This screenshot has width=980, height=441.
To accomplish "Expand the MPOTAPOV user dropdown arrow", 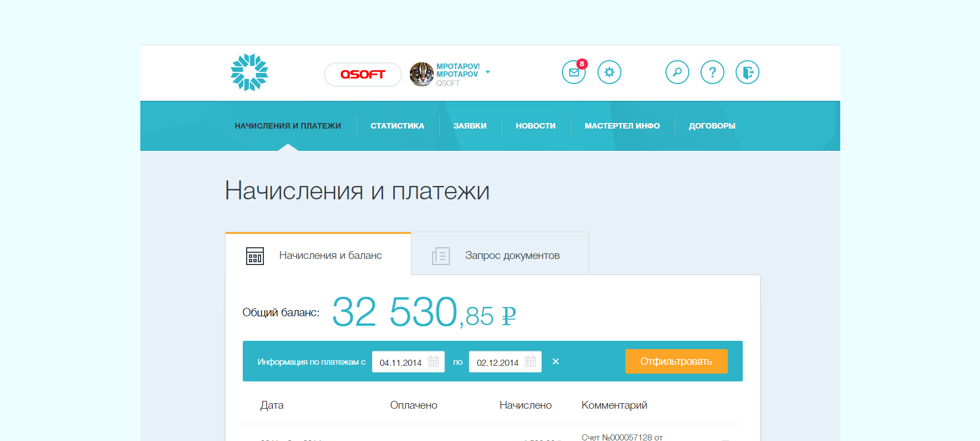I will (488, 72).
